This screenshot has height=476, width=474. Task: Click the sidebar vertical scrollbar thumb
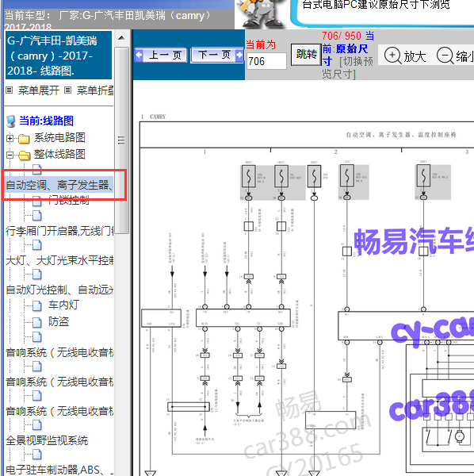click(x=121, y=140)
